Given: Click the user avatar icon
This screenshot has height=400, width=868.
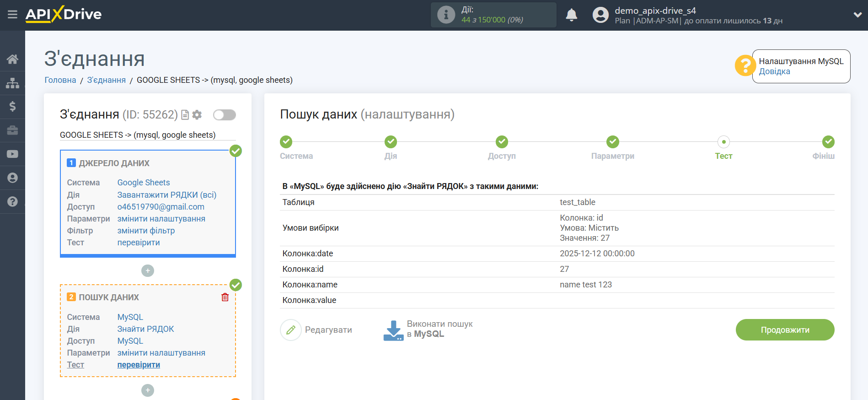Looking at the screenshot, I should (x=600, y=15).
